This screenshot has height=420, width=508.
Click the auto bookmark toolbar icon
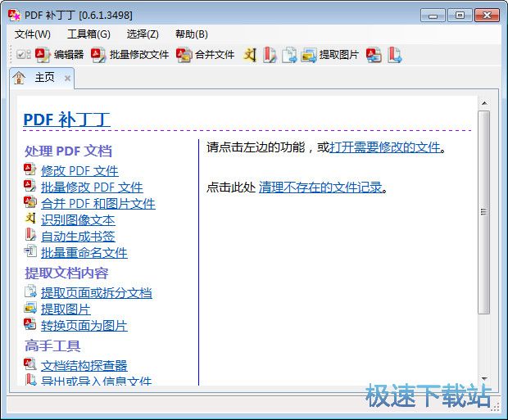[x=270, y=55]
